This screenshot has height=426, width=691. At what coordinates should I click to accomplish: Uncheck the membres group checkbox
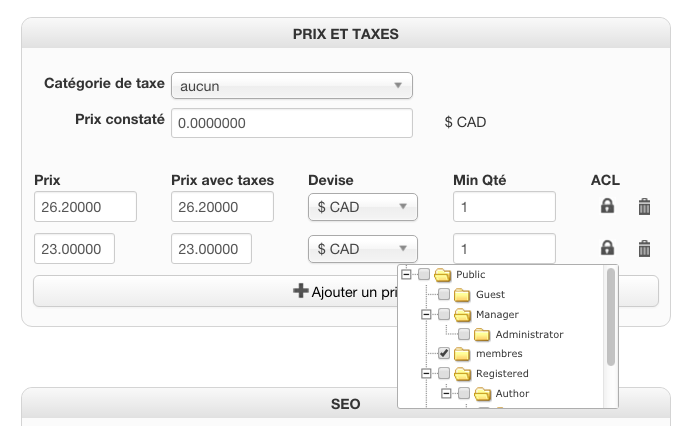click(444, 353)
